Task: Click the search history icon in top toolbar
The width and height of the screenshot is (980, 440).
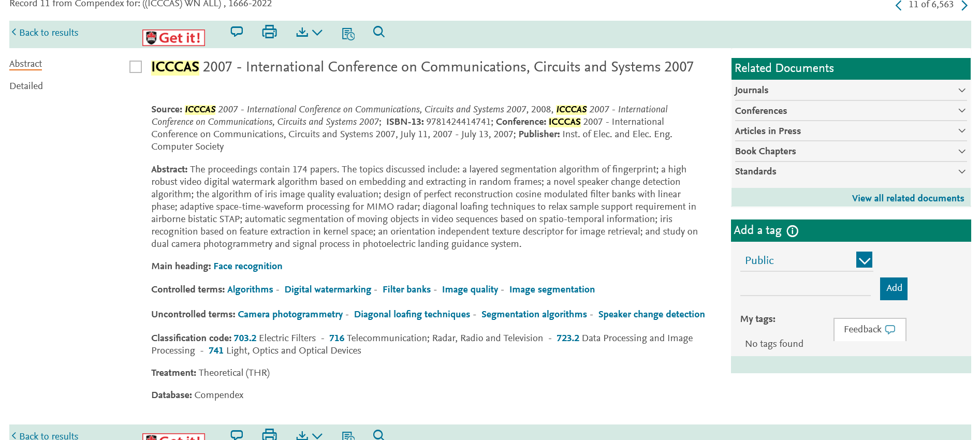Action: click(348, 34)
